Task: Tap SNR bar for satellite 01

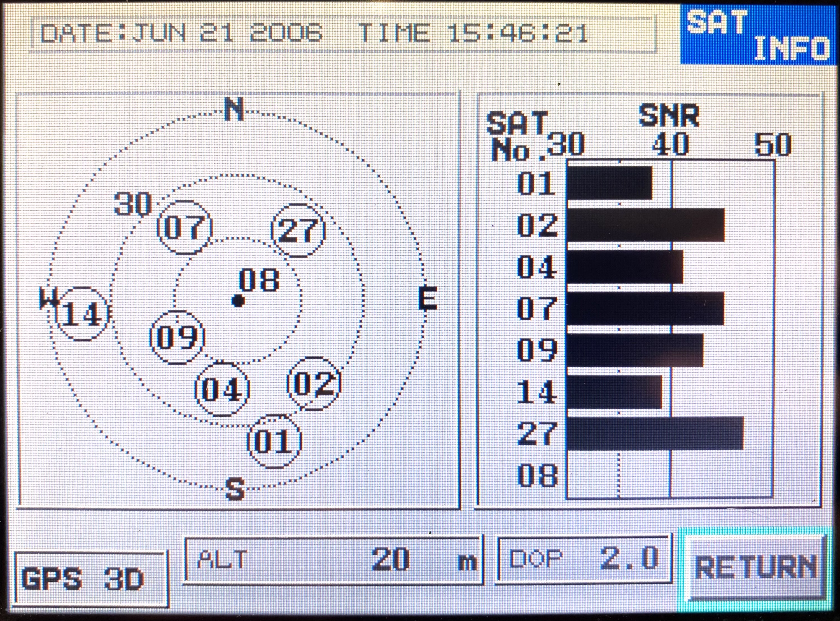Action: click(609, 183)
